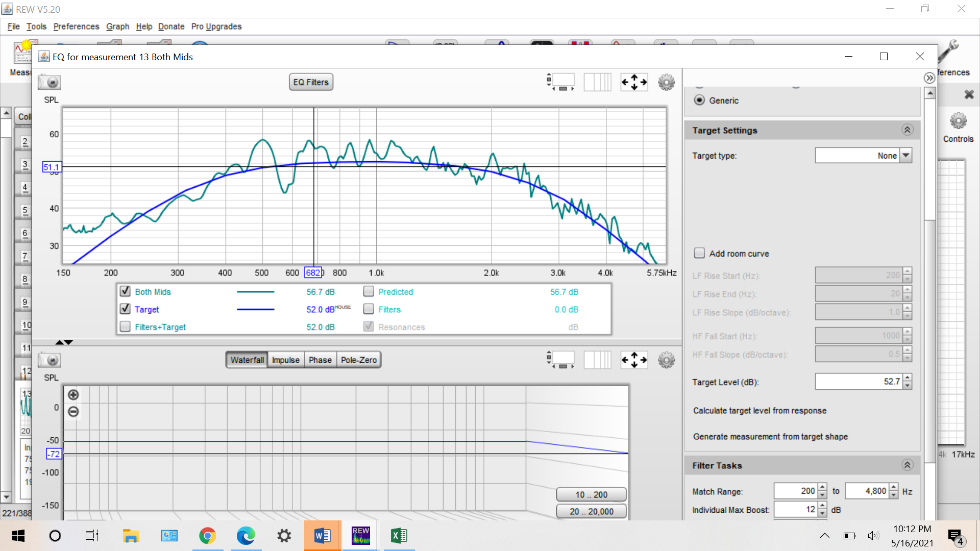The width and height of the screenshot is (980, 551).
Task: Increase Match Range start frequency
Action: (x=822, y=487)
